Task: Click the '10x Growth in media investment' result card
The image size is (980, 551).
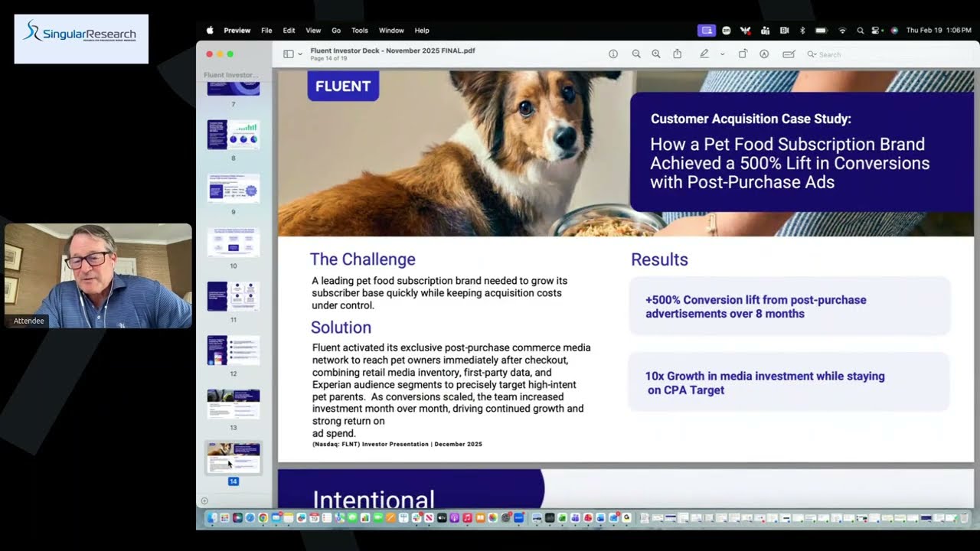Action: [x=789, y=382]
